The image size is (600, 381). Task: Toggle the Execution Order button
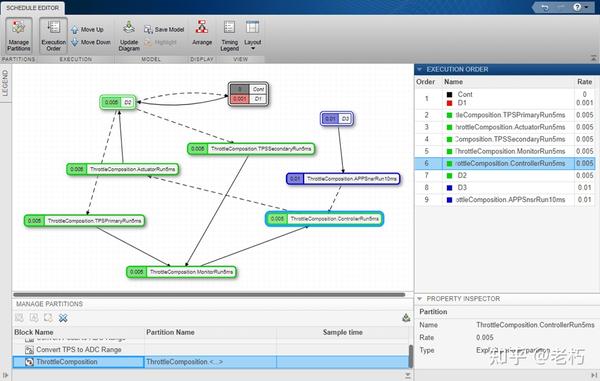point(53,36)
